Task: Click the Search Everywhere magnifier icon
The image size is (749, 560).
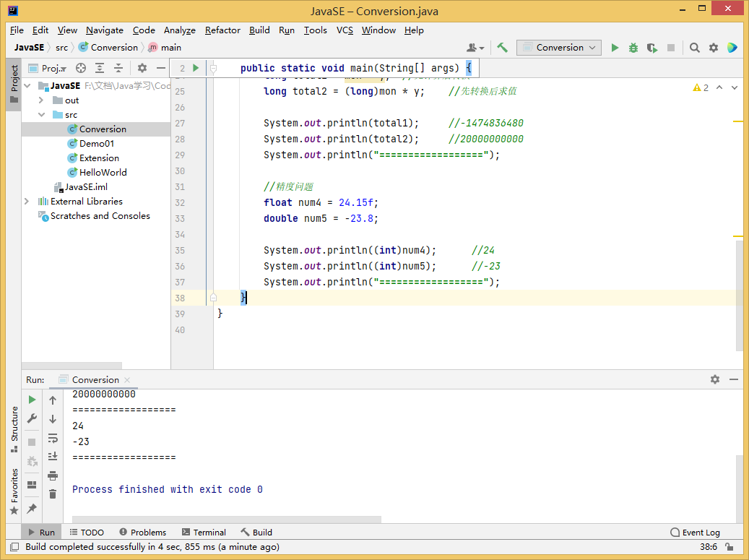Action: coord(695,48)
